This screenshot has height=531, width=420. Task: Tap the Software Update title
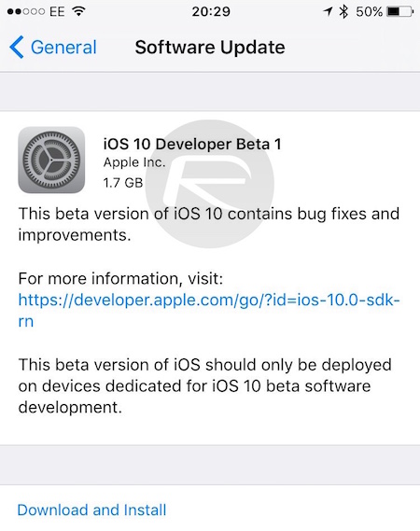[x=210, y=47]
